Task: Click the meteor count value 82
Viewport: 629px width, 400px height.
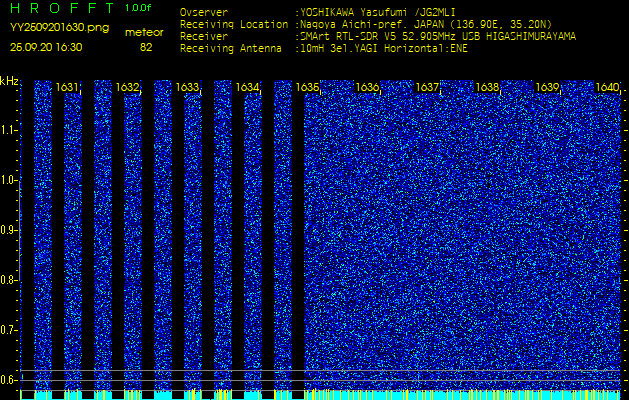Action: pyautogui.click(x=146, y=47)
